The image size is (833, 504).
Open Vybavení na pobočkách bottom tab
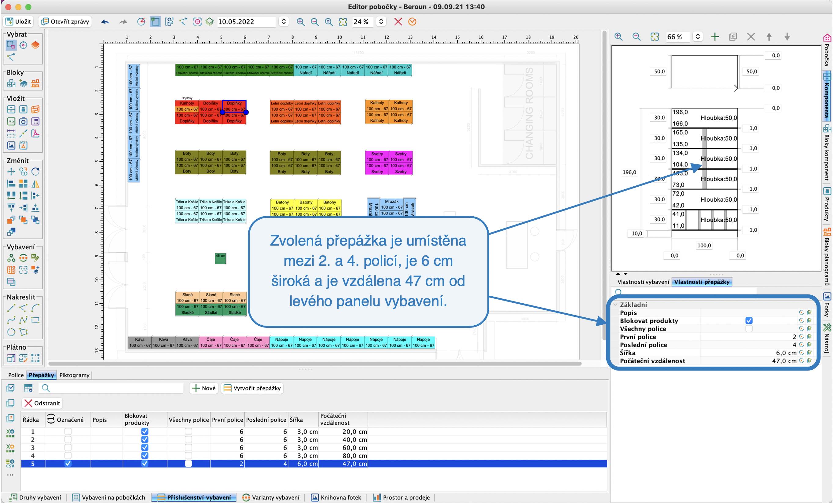[109, 497]
